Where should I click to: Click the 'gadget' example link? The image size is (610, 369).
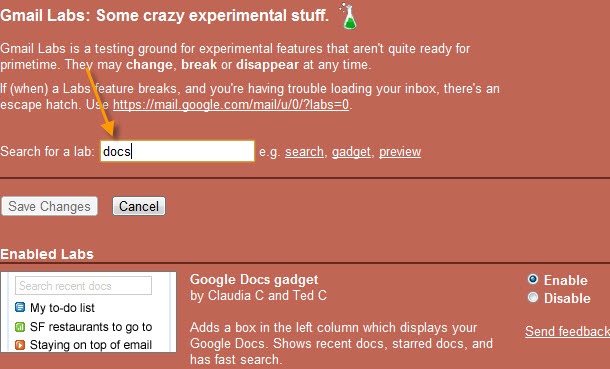click(x=351, y=152)
